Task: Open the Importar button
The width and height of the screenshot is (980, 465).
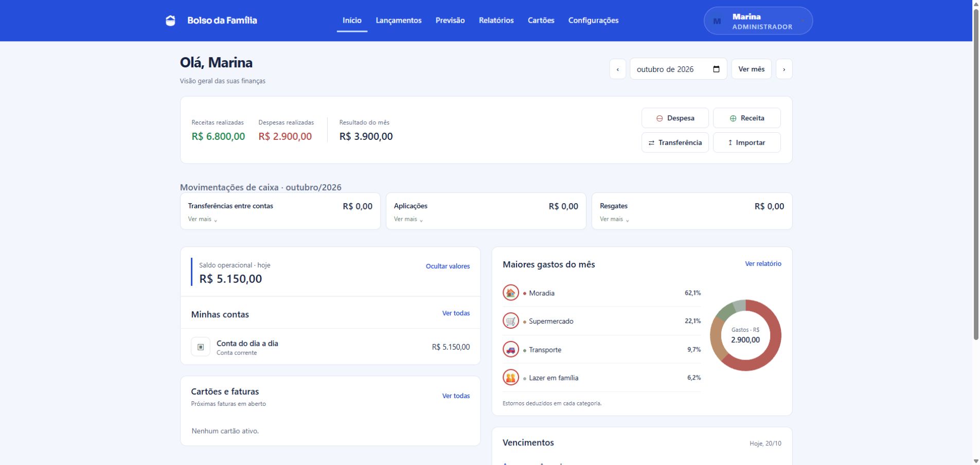Action: [x=746, y=142]
